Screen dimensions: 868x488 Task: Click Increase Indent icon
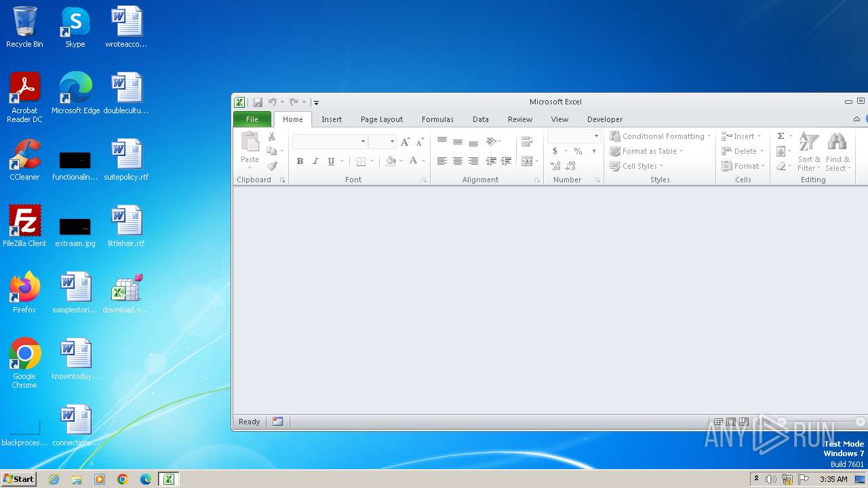pyautogui.click(x=506, y=161)
